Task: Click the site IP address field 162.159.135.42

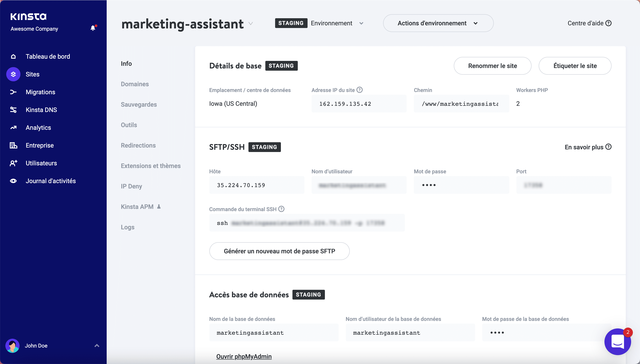Action: click(x=359, y=104)
